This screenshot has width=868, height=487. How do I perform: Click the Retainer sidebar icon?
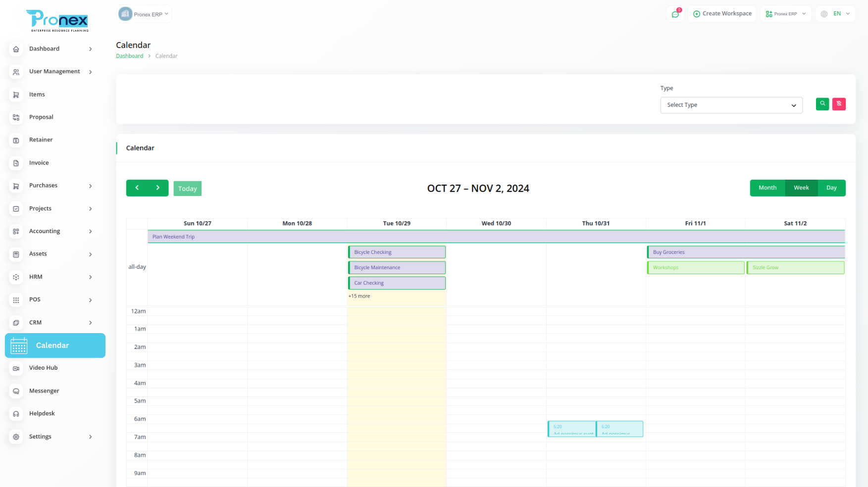coord(16,140)
